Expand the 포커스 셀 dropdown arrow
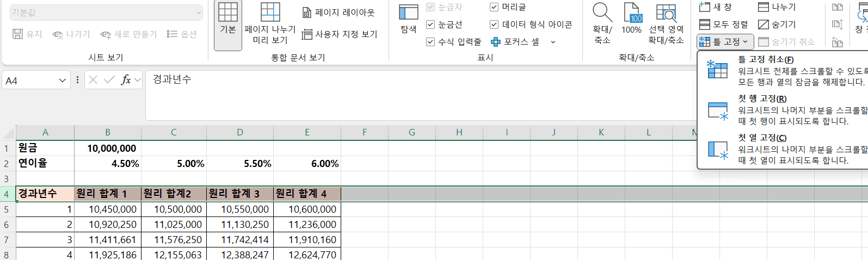Image resolution: width=868 pixels, height=260 pixels. pos(553,42)
